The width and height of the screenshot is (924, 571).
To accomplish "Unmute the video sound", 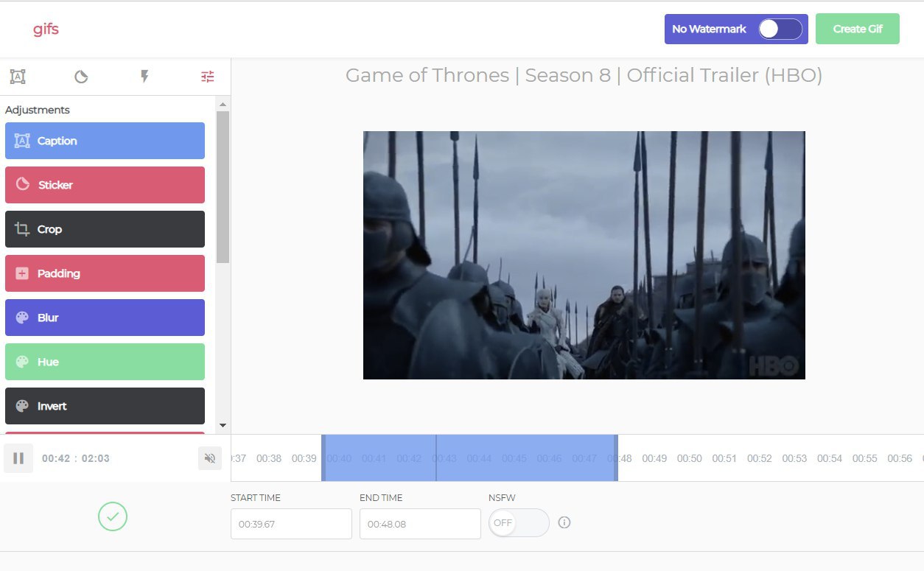I will click(x=210, y=458).
